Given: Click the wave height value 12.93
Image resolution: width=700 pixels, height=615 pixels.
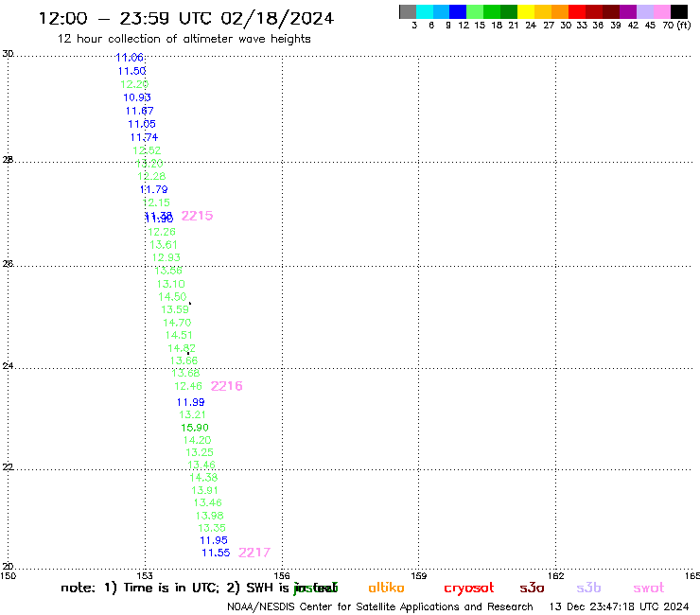Looking at the screenshot, I should (x=166, y=257).
